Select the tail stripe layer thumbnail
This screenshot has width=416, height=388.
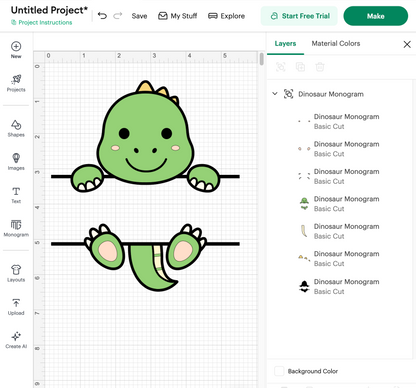(x=304, y=231)
